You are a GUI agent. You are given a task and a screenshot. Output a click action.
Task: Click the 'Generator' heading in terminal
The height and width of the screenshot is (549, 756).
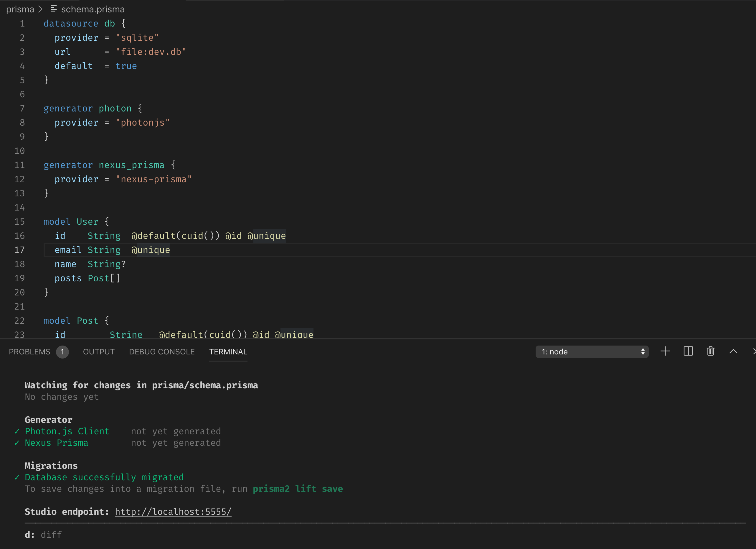(48, 420)
